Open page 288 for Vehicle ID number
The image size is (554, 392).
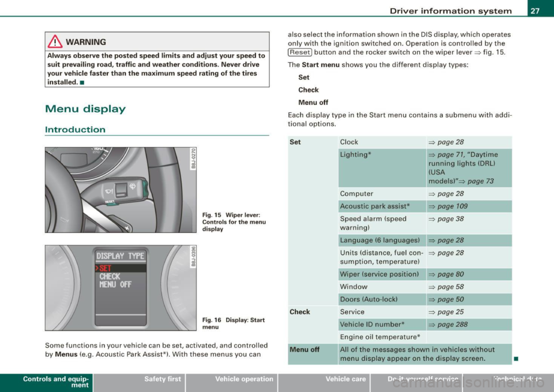click(x=448, y=324)
